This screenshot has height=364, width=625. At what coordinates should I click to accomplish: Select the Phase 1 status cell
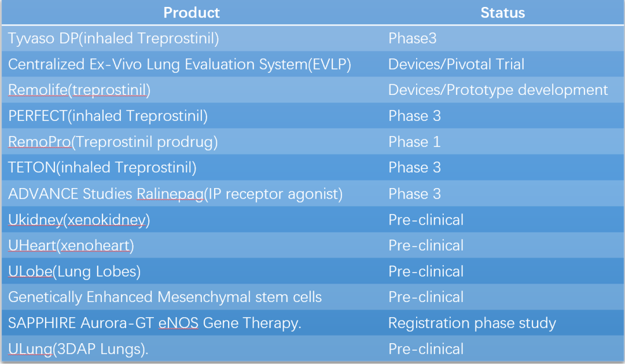pos(414,142)
